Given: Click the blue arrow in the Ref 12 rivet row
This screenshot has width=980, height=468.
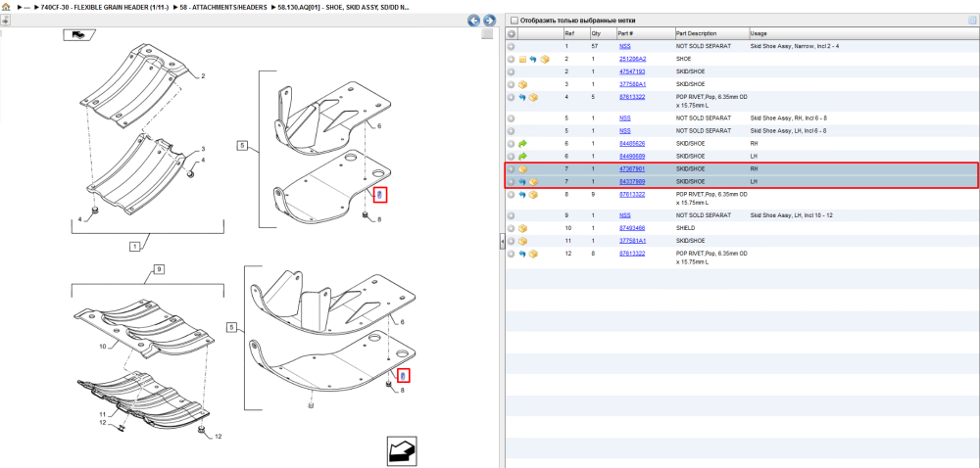Looking at the screenshot, I should (522, 254).
